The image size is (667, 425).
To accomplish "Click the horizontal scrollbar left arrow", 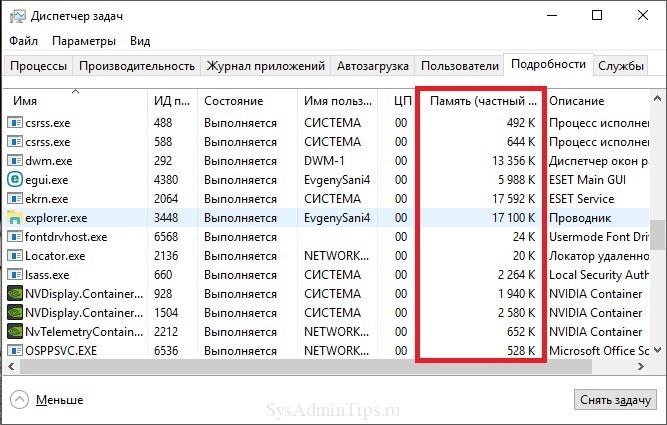I will click(11, 367).
